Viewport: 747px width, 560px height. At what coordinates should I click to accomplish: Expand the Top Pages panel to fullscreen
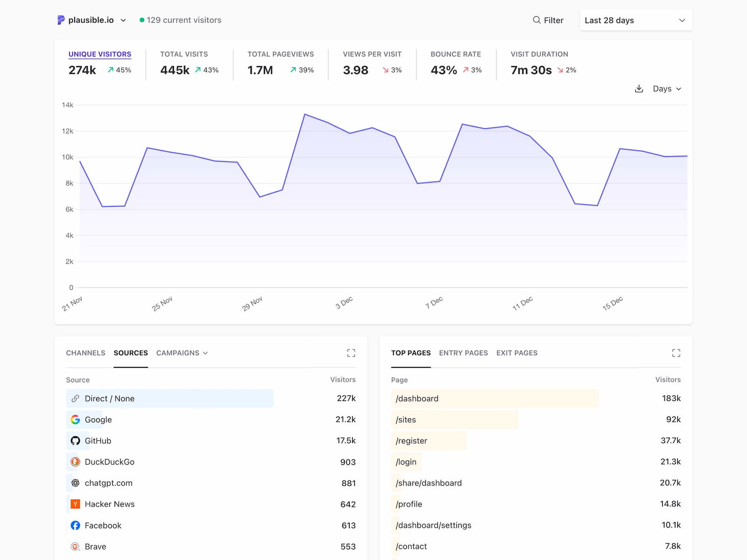coord(676,353)
